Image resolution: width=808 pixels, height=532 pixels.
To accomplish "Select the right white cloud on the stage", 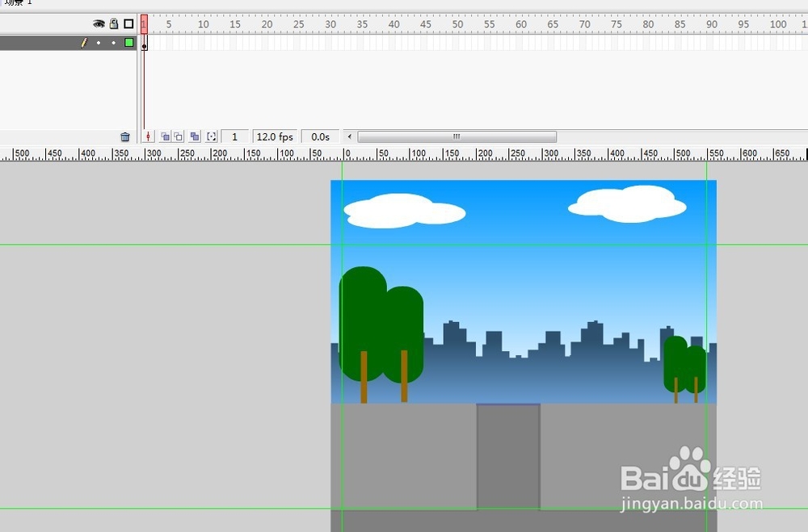I will click(x=627, y=204).
